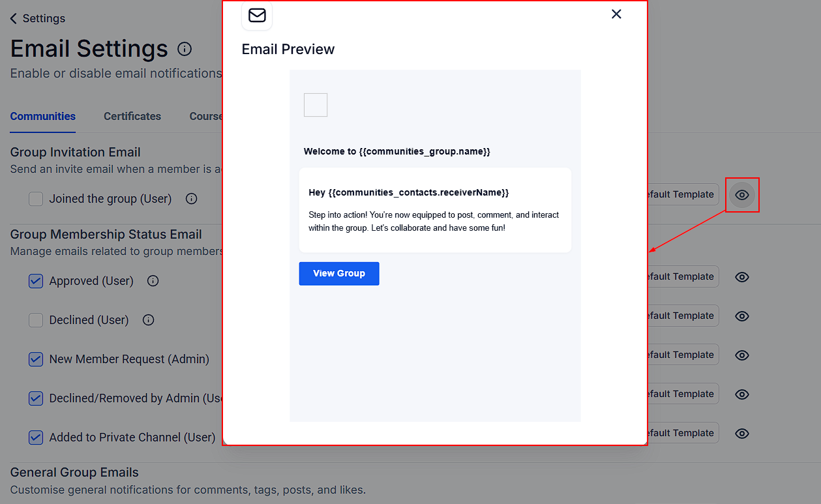Show info for Joined the group

pos(191,199)
